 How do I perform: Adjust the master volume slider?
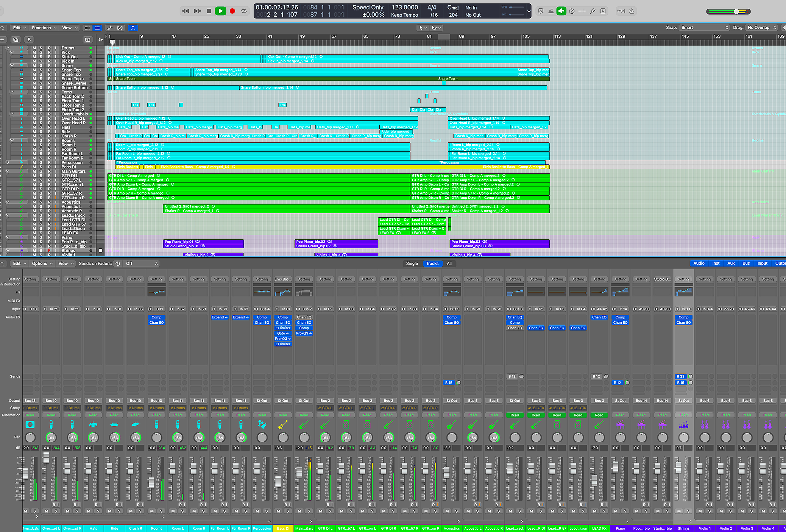(x=736, y=11)
